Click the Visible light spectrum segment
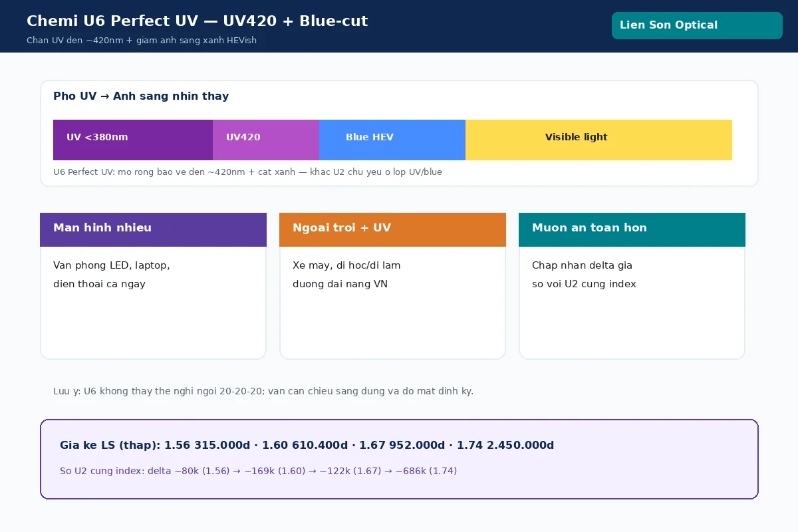Viewport: 798px width, 532px height. pos(598,140)
